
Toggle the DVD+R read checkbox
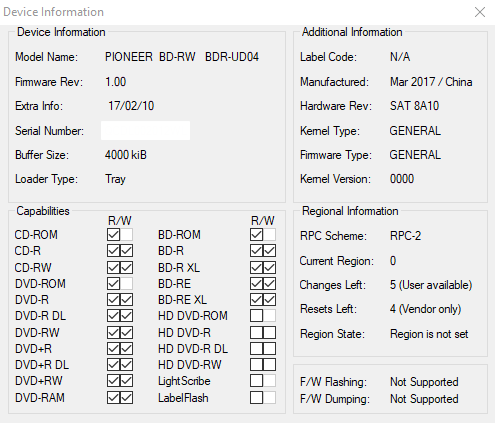pos(113,349)
